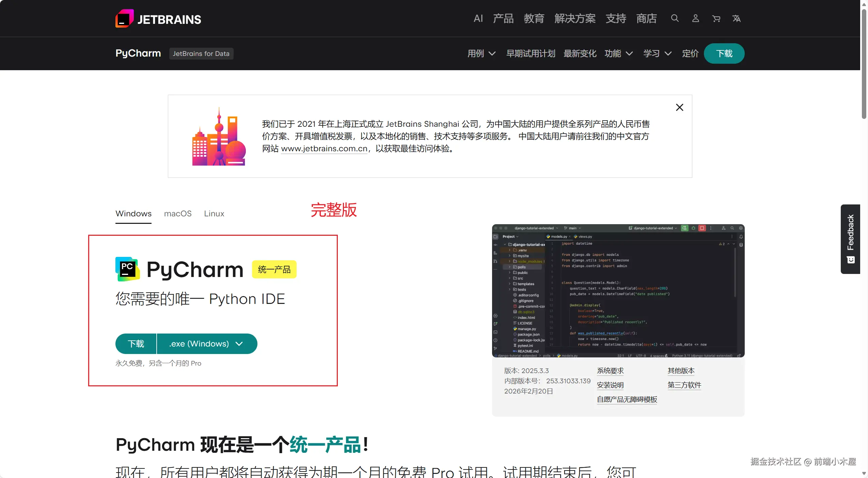Open the .exe (Windows) installer type dropdown
868x478 pixels.
(206, 344)
